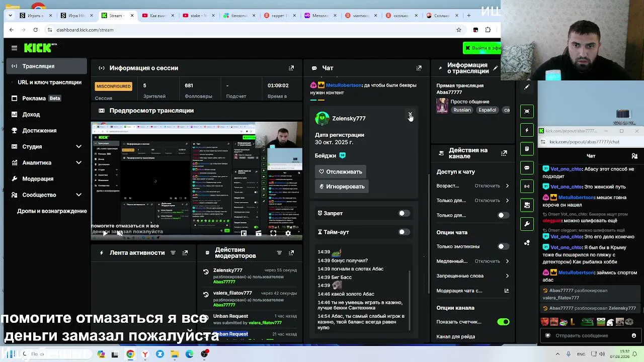Screen dimensions: 644x362
Task: Go to the Доход page
Action: coord(47,114)
